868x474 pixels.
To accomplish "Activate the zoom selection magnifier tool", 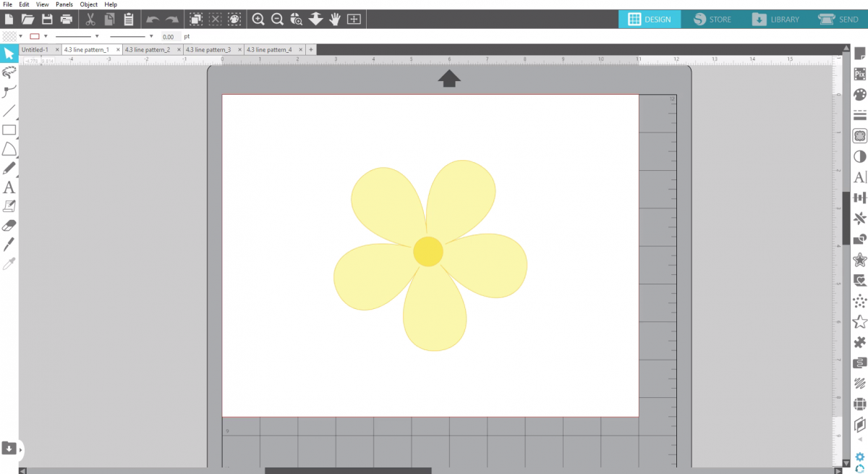I will click(297, 20).
